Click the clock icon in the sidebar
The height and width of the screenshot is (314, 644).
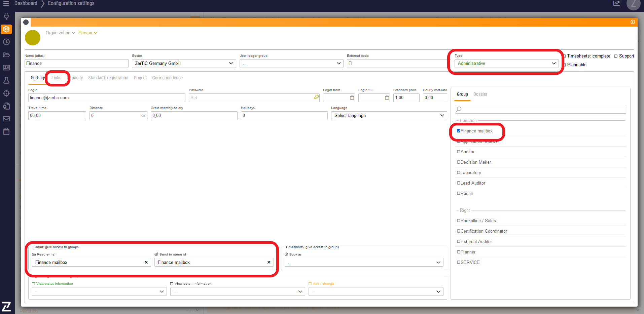tap(6, 42)
